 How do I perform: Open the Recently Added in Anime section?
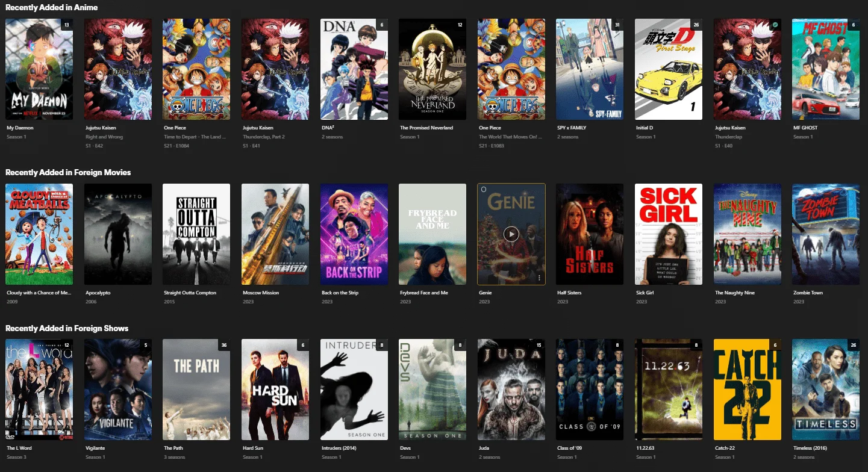52,7
